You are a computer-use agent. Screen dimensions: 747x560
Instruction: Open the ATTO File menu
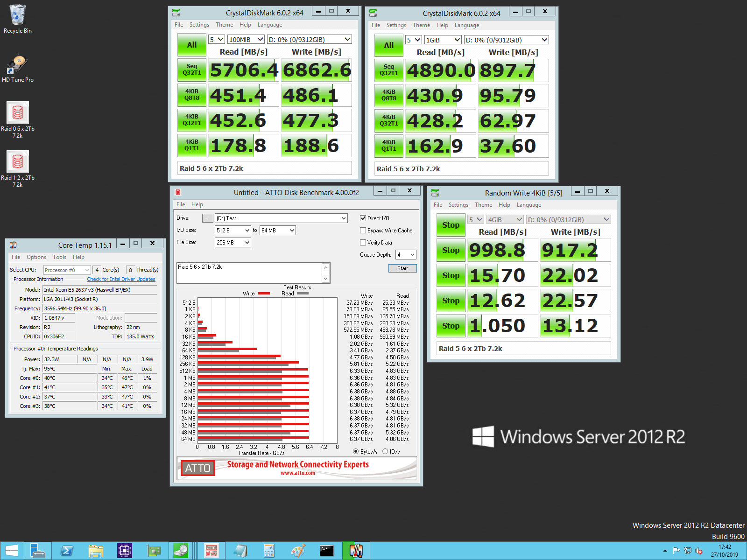coord(181,204)
